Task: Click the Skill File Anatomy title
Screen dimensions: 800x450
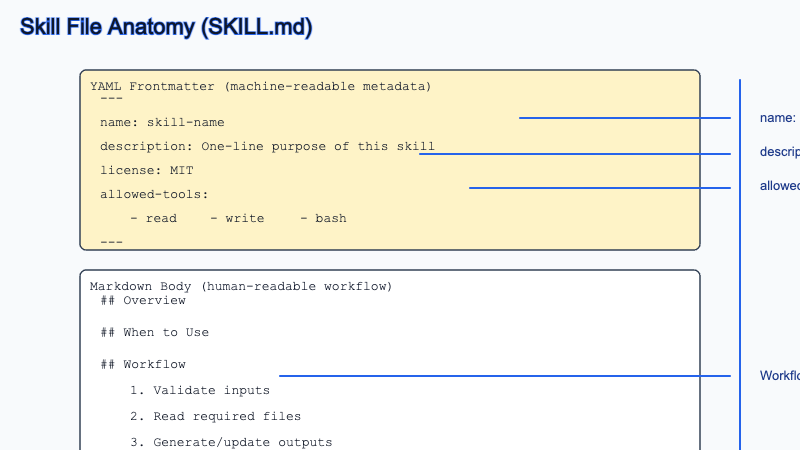Action: pyautogui.click(x=166, y=28)
